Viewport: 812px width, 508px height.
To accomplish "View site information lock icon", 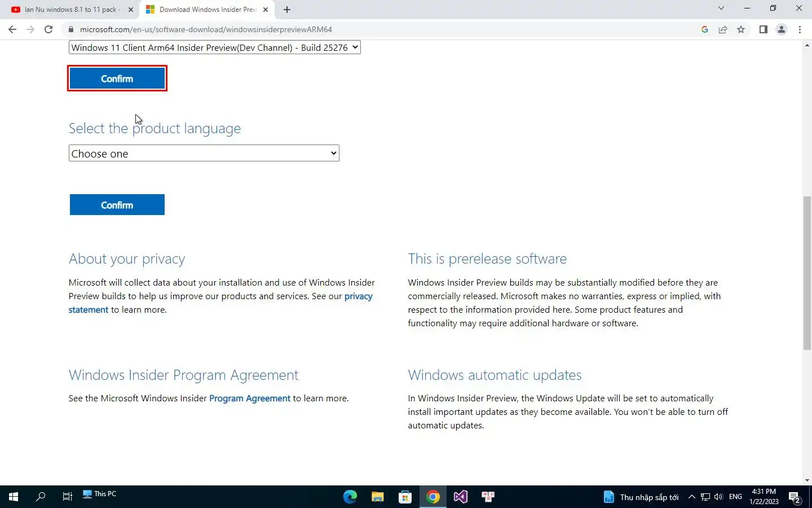I will (71, 29).
